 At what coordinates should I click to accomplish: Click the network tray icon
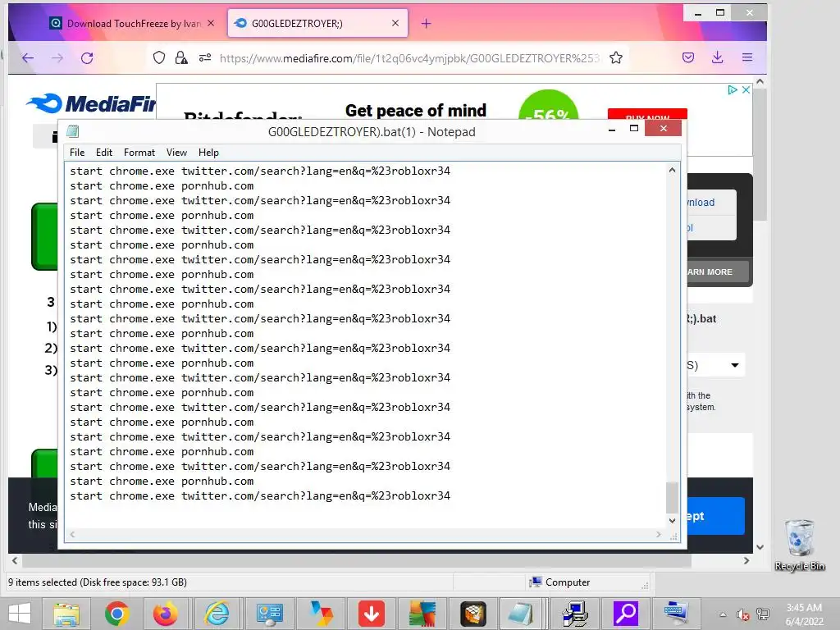763,614
